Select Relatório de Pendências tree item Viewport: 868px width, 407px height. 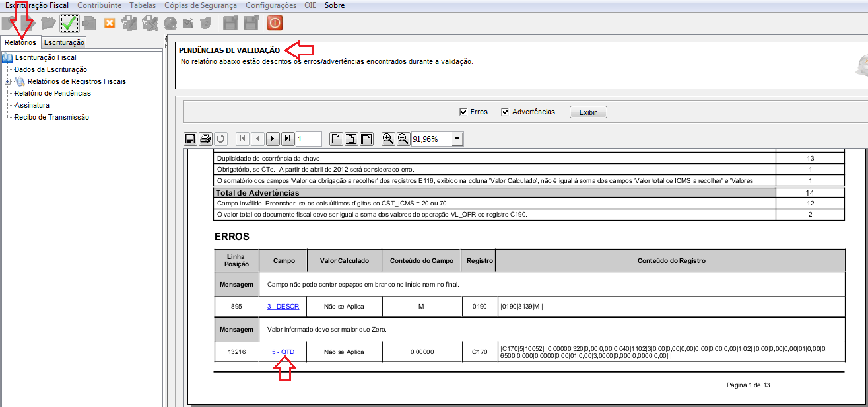[53, 93]
